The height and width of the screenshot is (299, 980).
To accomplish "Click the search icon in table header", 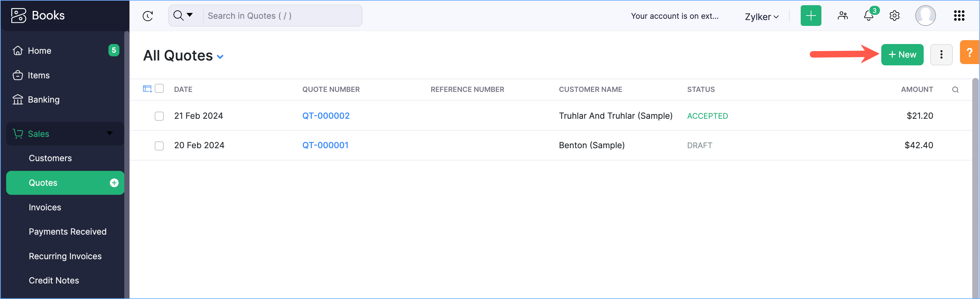I will pyautogui.click(x=955, y=90).
